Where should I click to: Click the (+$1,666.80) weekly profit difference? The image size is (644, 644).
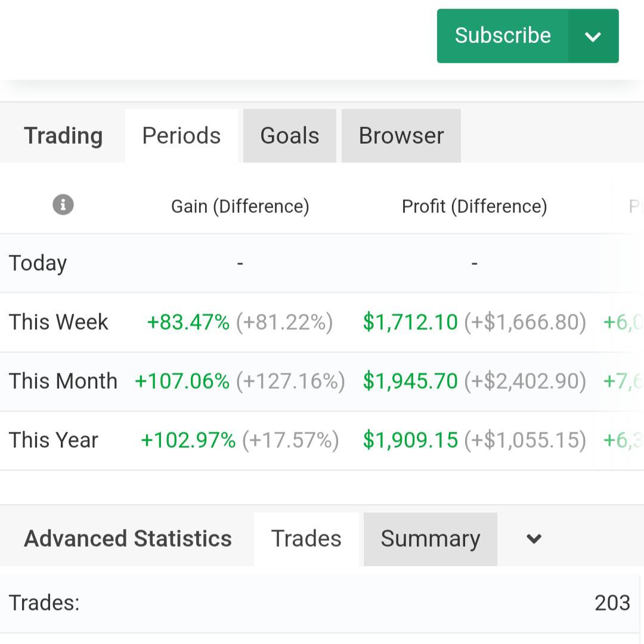(525, 323)
